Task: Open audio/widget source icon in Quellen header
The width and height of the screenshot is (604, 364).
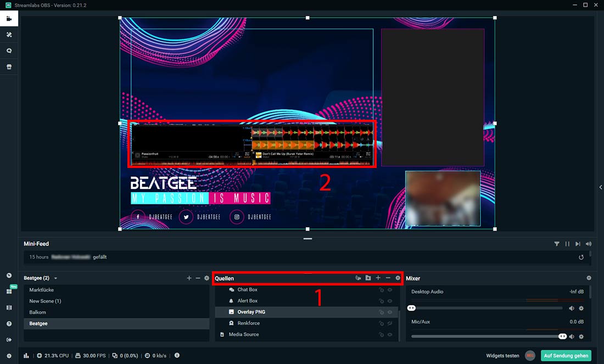Action: point(358,278)
